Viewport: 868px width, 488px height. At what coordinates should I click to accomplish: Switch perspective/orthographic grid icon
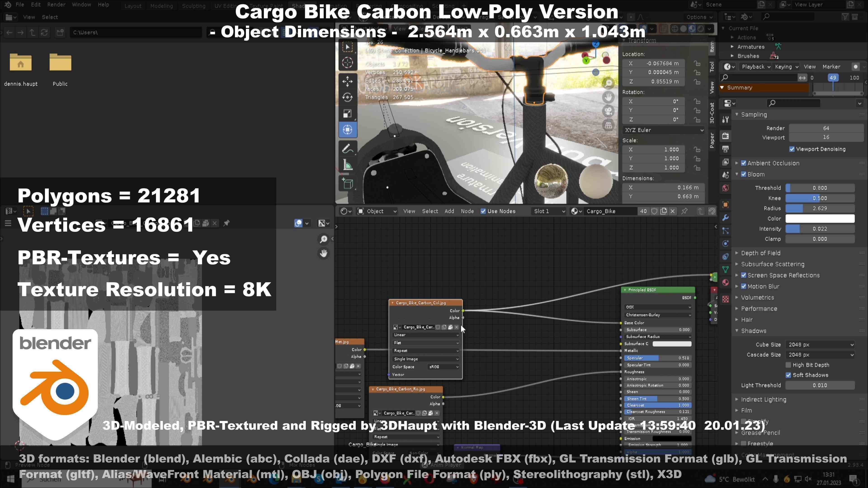[608, 125]
